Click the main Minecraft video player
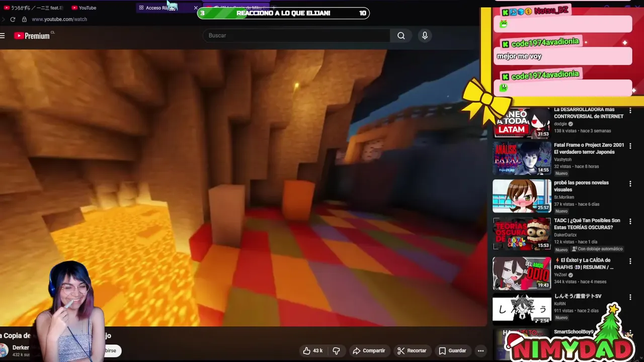 coord(244,188)
